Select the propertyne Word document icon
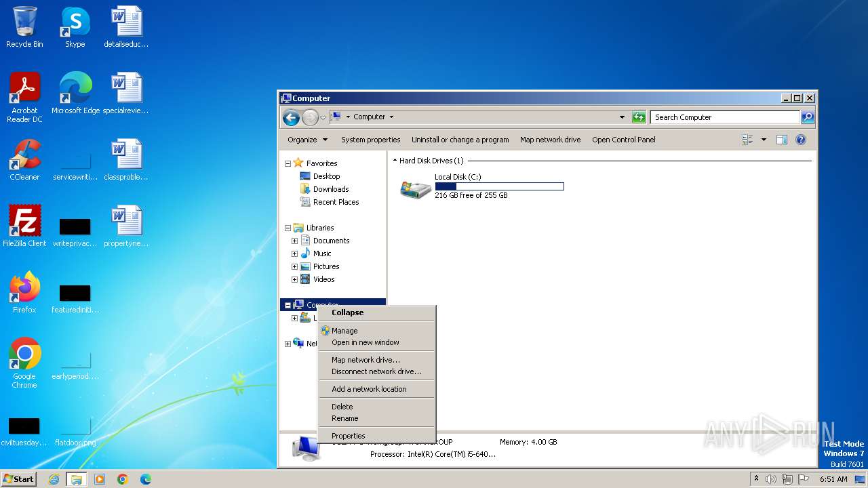 coord(126,226)
